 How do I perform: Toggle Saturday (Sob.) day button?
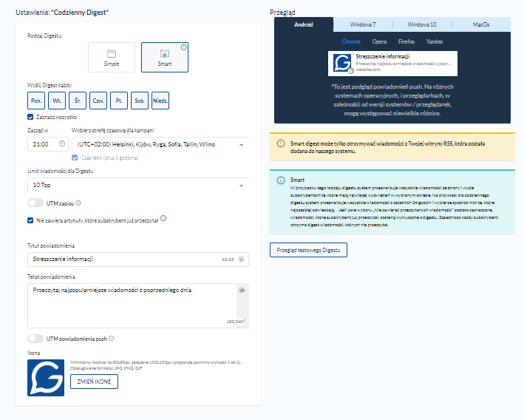[x=140, y=101]
